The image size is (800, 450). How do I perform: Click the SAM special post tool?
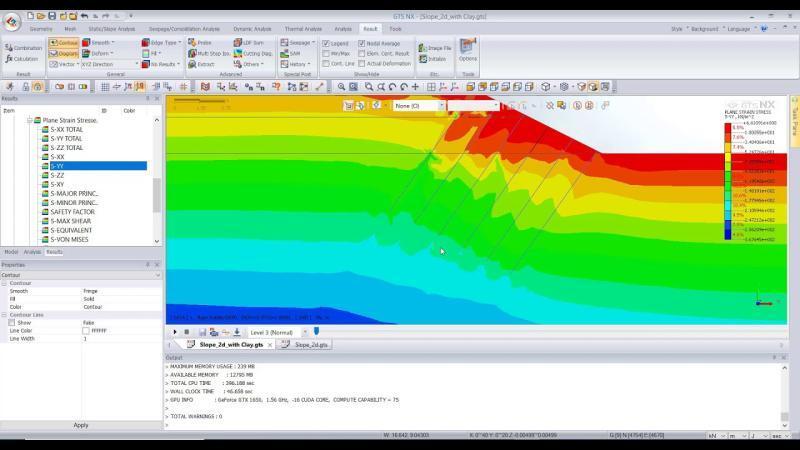pyautogui.click(x=290, y=54)
